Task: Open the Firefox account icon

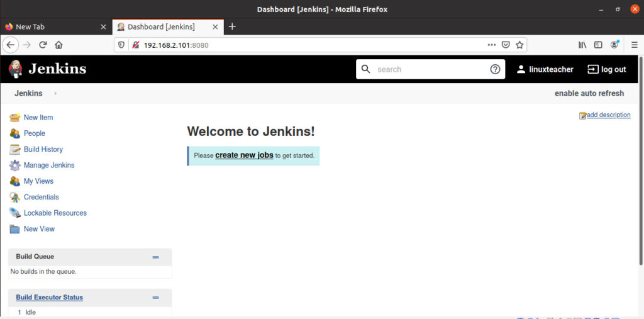Action: [x=614, y=45]
